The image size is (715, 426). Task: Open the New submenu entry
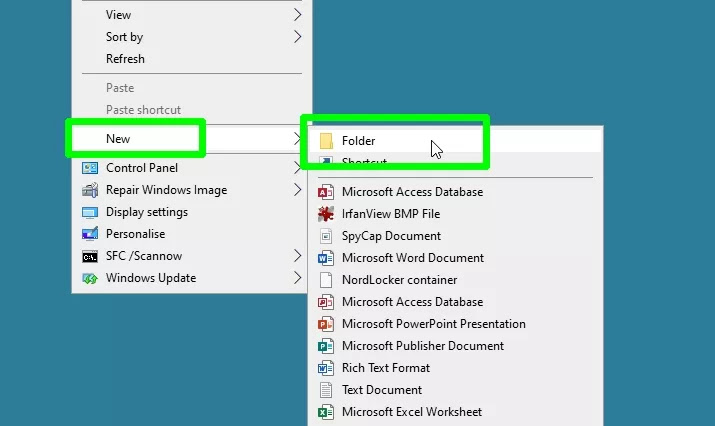(x=192, y=139)
